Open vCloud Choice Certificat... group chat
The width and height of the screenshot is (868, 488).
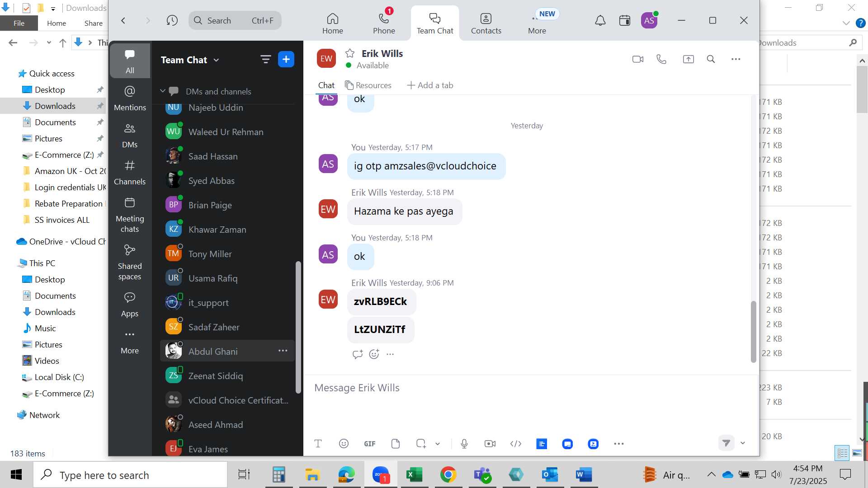click(x=227, y=400)
